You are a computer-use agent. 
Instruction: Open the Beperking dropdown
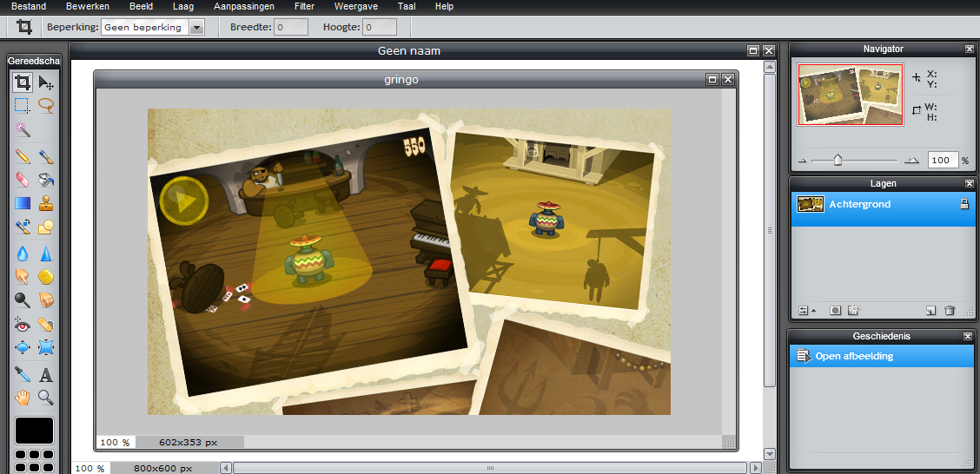196,27
